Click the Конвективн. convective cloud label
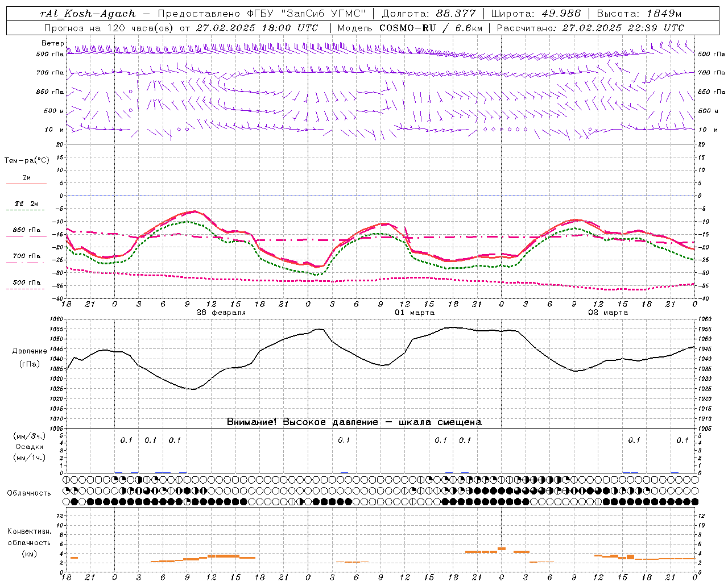Viewport: 728px width, 582px height. click(x=29, y=531)
